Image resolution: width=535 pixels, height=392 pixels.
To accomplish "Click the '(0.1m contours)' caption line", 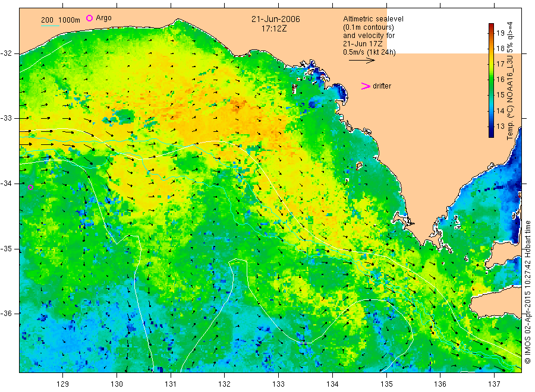I will 369,27.
